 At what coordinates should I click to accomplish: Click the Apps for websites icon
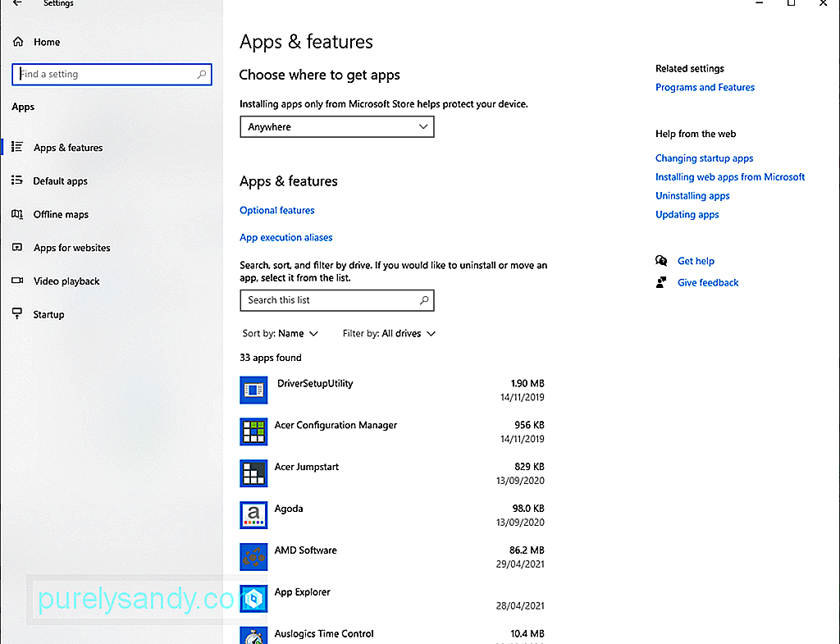(x=17, y=248)
